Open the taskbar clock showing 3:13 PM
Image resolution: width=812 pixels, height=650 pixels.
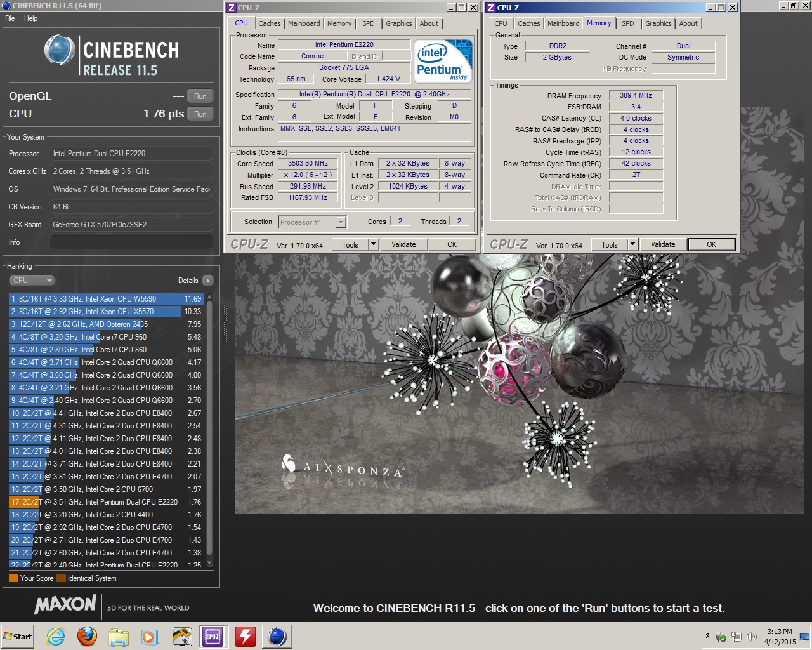pyautogui.click(x=780, y=637)
